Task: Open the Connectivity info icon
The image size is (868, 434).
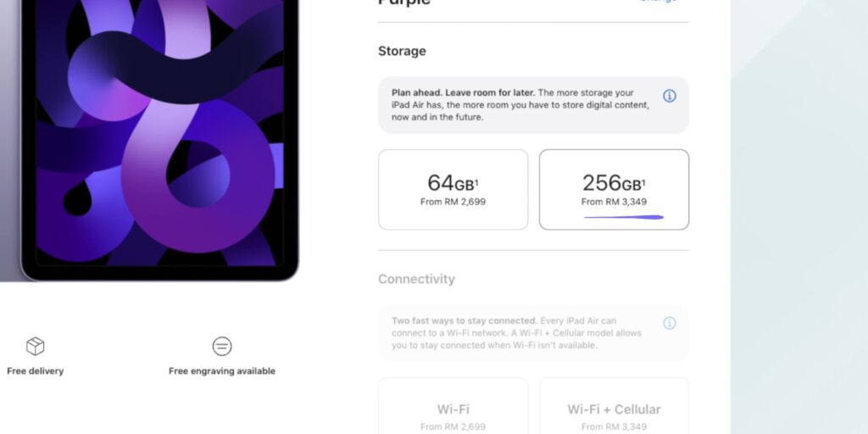Action: [670, 323]
